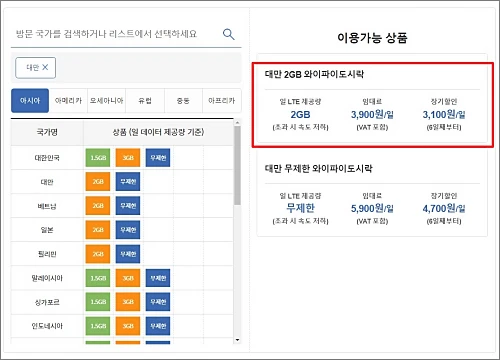Click 무제한 badge for 인도네시아

[158, 326]
